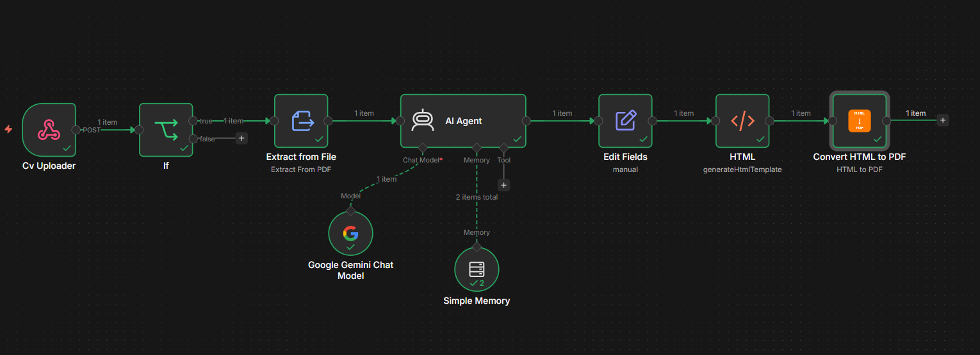980x355 pixels.
Task: Click the If node true output connector
Action: pos(193,121)
